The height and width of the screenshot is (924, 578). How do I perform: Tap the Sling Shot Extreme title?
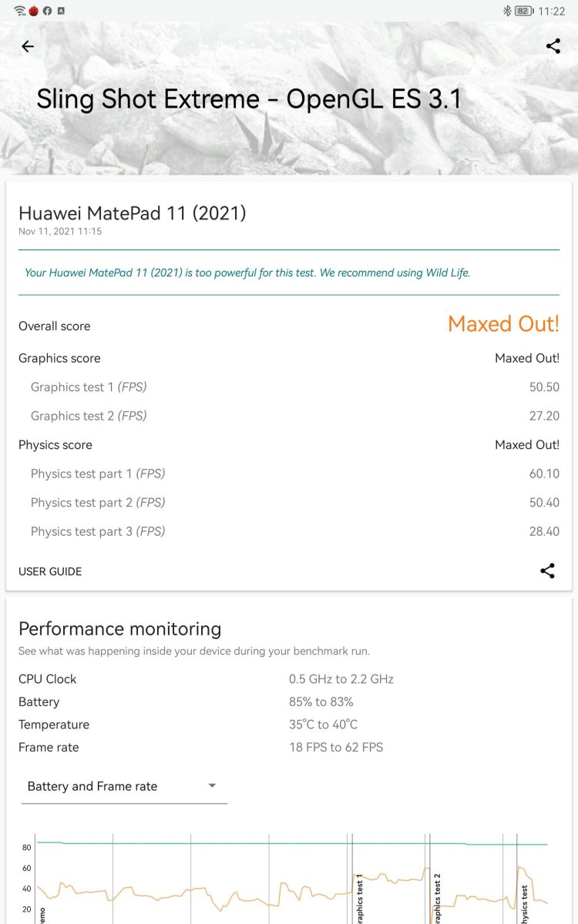249,99
